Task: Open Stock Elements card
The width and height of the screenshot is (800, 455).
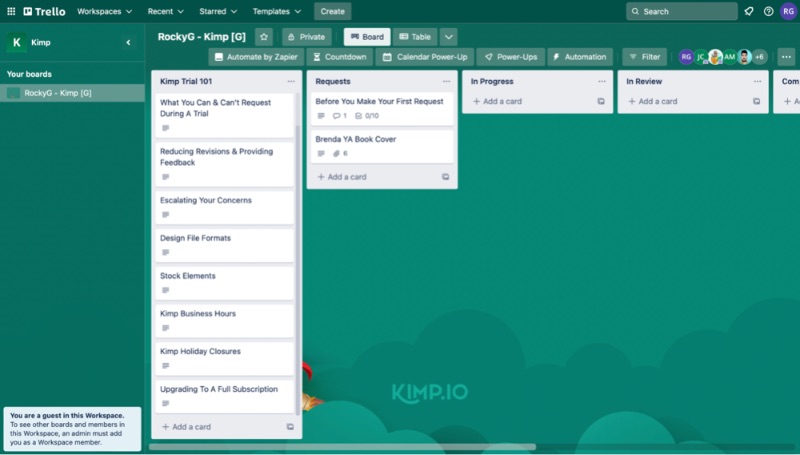Action: point(224,283)
